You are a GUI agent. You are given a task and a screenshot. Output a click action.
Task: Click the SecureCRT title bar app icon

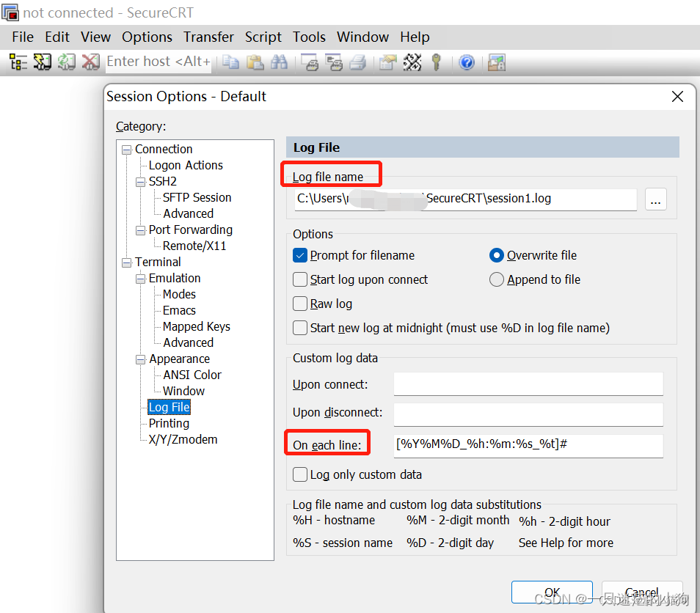coord(10,12)
